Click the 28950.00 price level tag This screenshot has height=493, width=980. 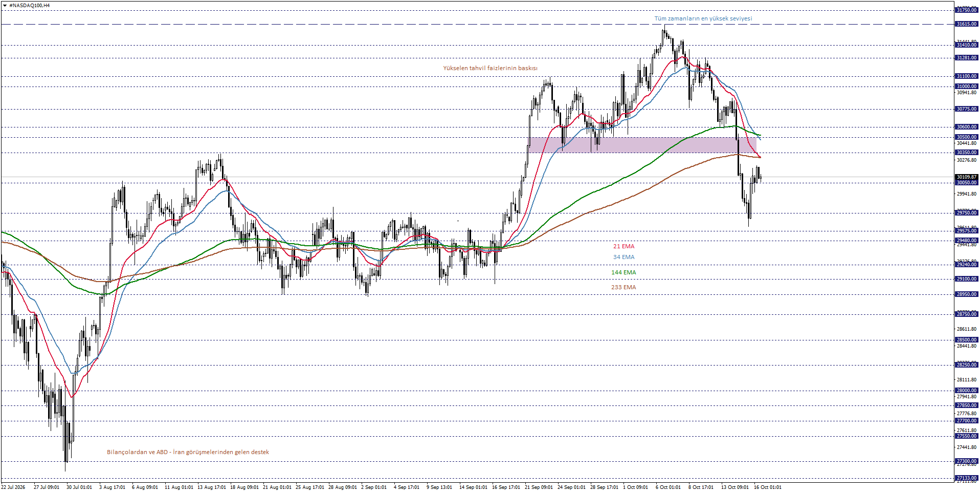(x=966, y=294)
